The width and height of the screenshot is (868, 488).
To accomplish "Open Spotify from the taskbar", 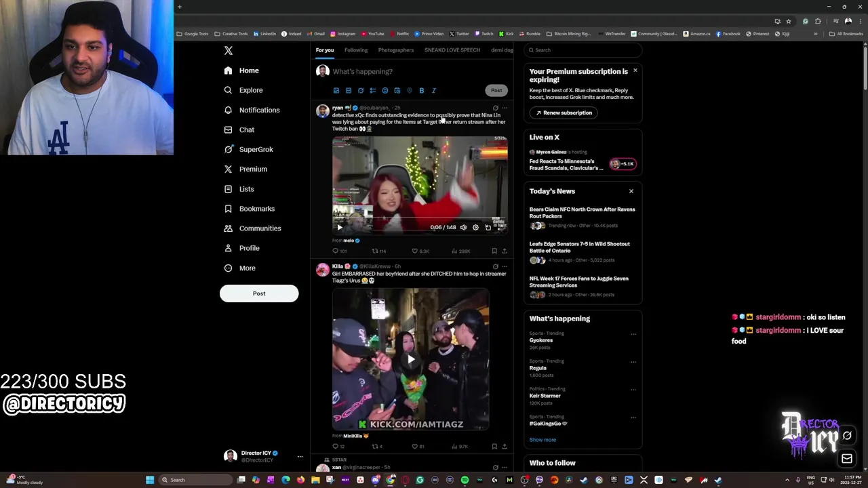I will coord(465,480).
